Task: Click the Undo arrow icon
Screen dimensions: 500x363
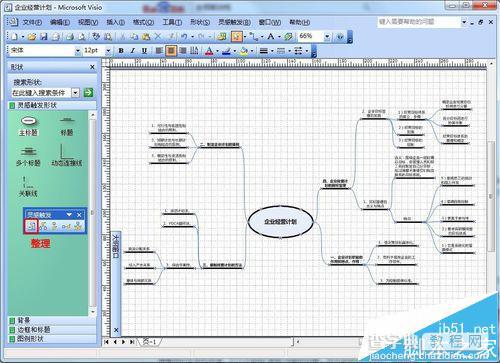Action: pos(184,36)
